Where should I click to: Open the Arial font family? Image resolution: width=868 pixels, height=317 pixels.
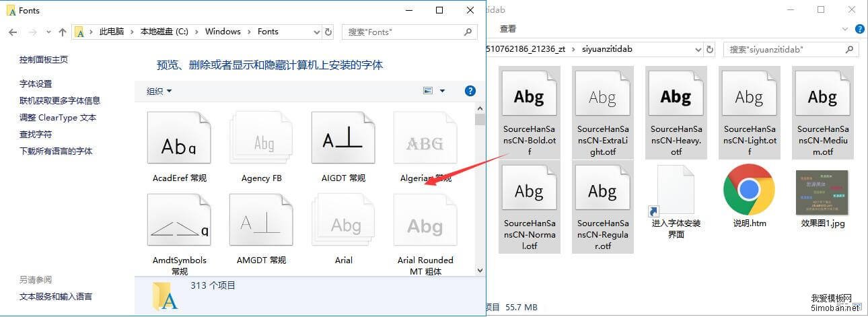point(343,225)
